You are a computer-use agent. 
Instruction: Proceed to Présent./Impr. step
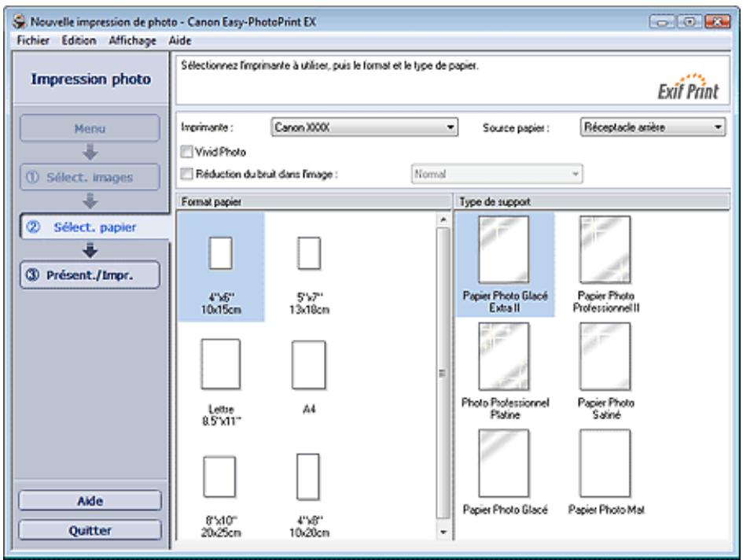pyautogui.click(x=90, y=274)
